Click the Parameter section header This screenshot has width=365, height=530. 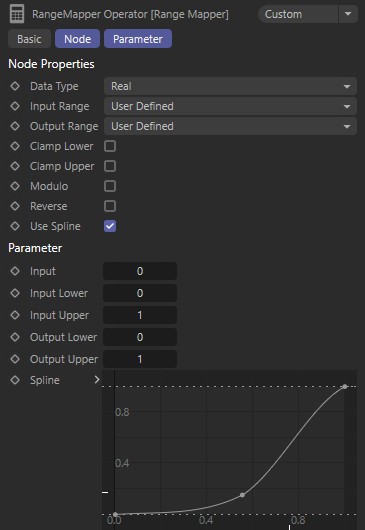35,248
